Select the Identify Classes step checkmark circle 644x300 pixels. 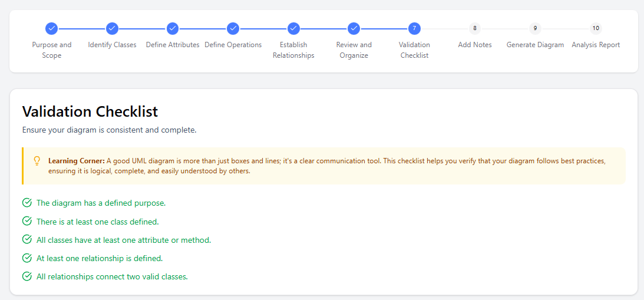(112, 28)
